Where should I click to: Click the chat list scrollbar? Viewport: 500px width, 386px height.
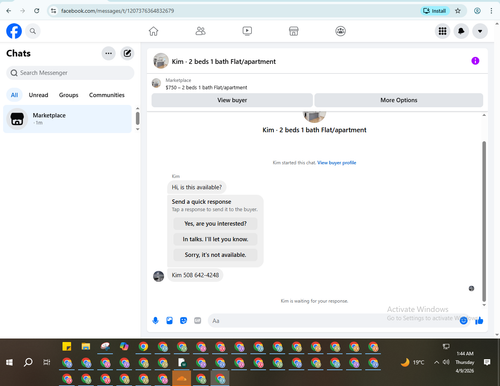(137, 118)
